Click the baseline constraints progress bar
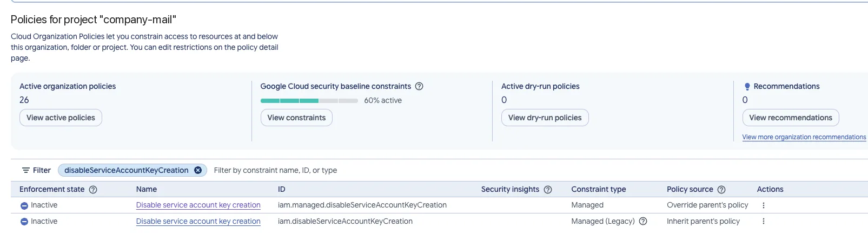This screenshot has height=233, width=868. point(309,101)
